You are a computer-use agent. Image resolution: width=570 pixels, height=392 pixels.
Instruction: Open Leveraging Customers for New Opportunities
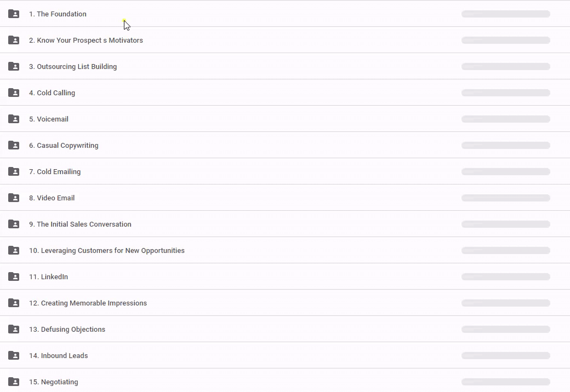pos(107,251)
